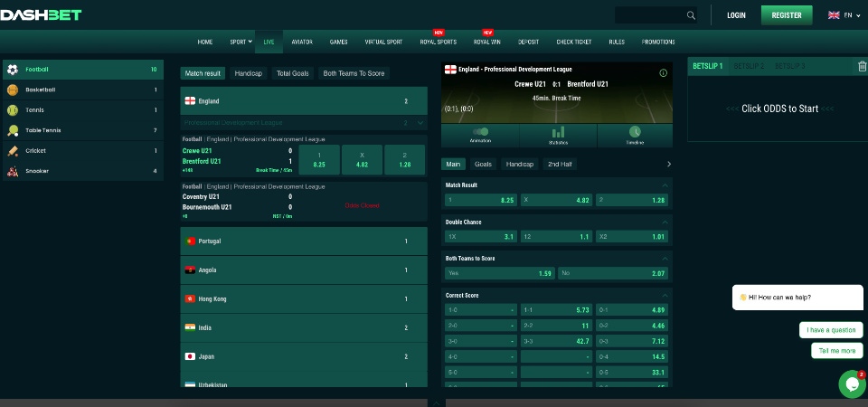Screen dimensions: 868x407
Task: Select the Basketball sport icon
Action: pos(13,90)
